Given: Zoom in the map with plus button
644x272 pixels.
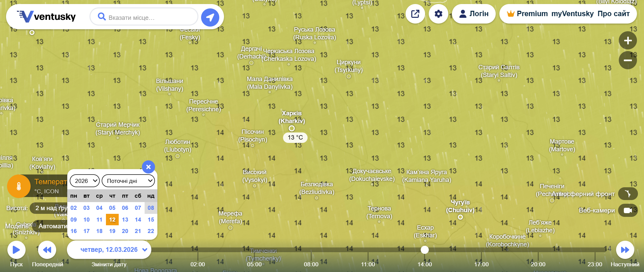Looking at the screenshot, I should (628, 41).
